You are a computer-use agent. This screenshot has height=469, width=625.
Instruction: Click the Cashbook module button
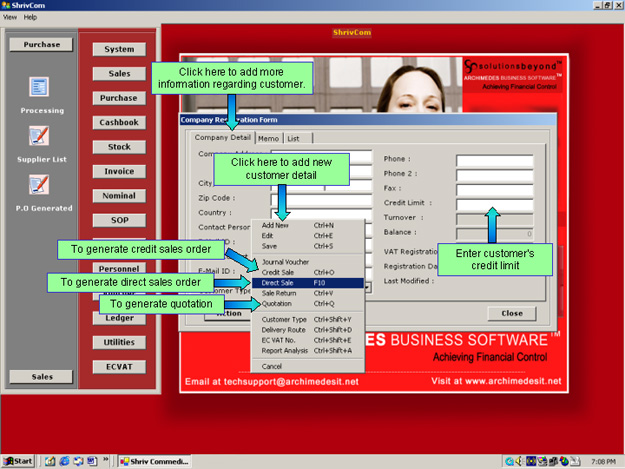point(119,122)
